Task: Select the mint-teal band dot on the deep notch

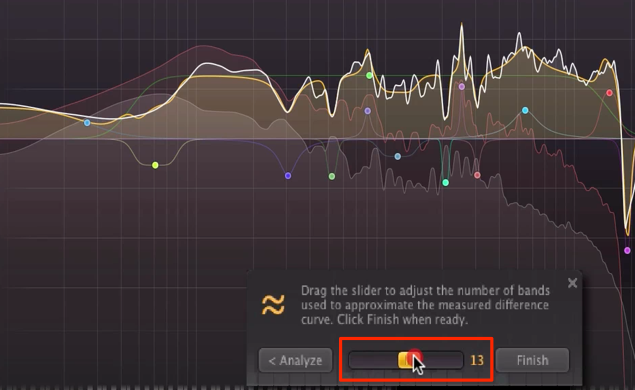Action: click(445, 183)
